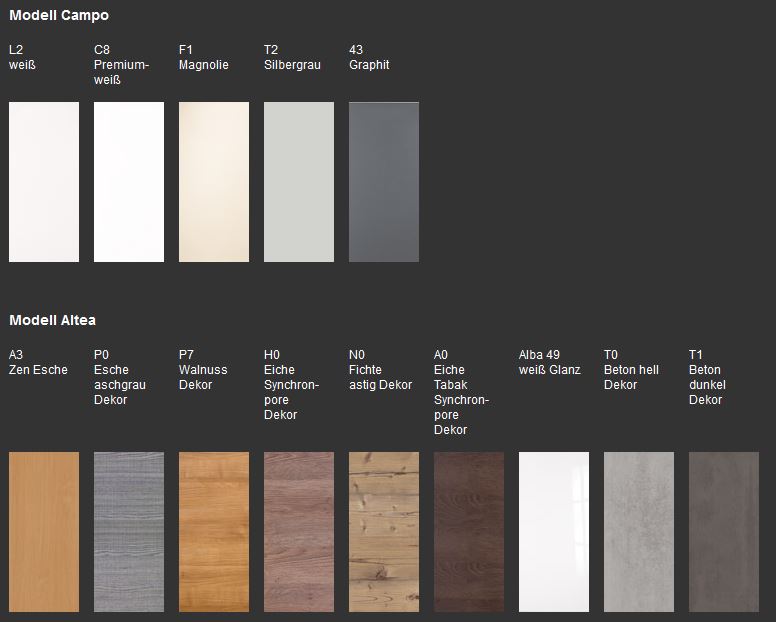Click the 'A0 Eiche Tabak' label text
The width and height of the screenshot is (776, 622).
coord(462,392)
